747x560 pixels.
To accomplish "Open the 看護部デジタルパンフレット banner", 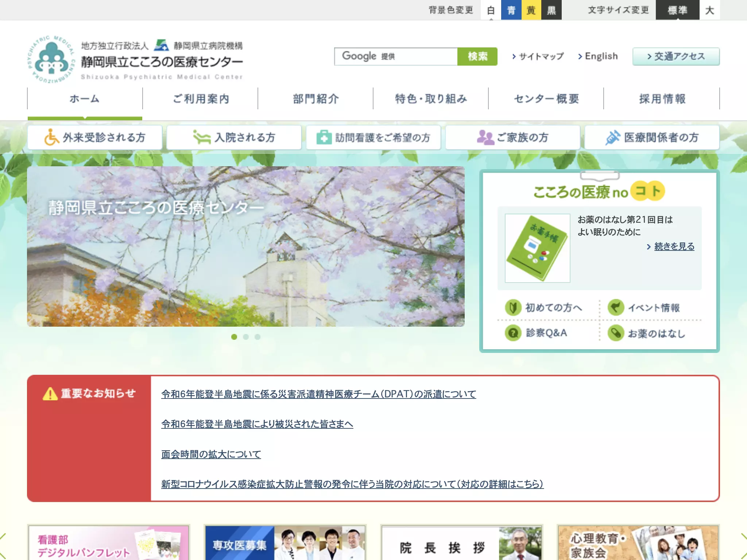I will tap(109, 543).
